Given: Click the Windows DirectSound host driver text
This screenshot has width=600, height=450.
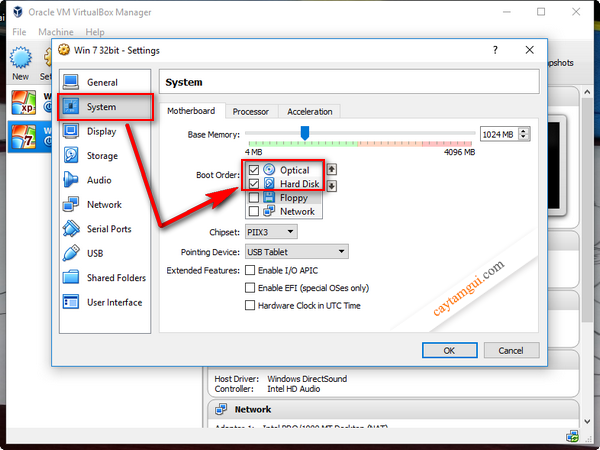Looking at the screenshot, I should [x=307, y=379].
